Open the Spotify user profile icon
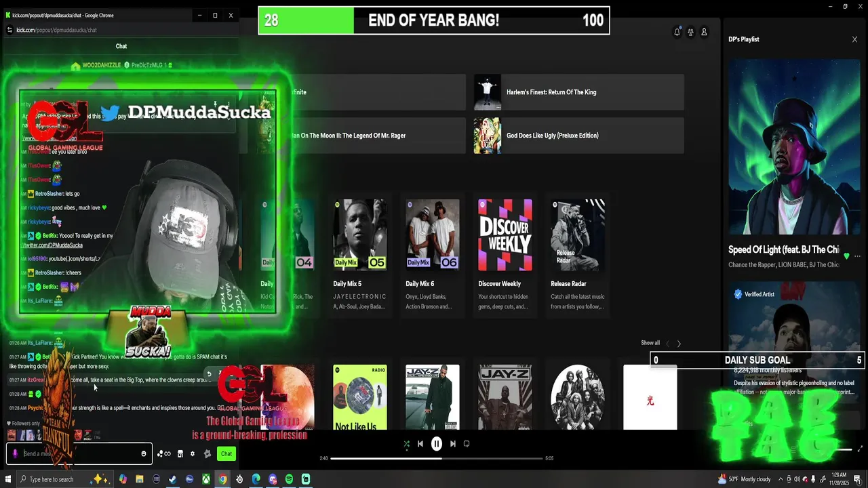This screenshot has height=488, width=868. [x=704, y=32]
